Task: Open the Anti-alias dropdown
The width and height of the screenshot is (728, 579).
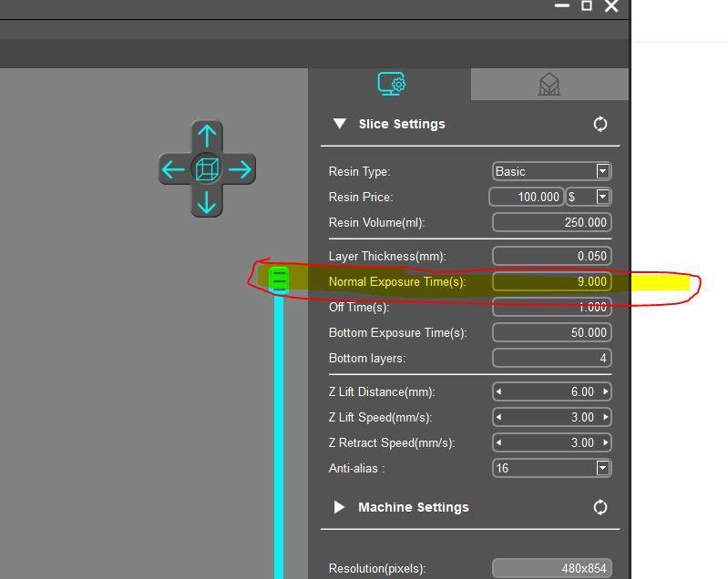Action: click(x=602, y=468)
